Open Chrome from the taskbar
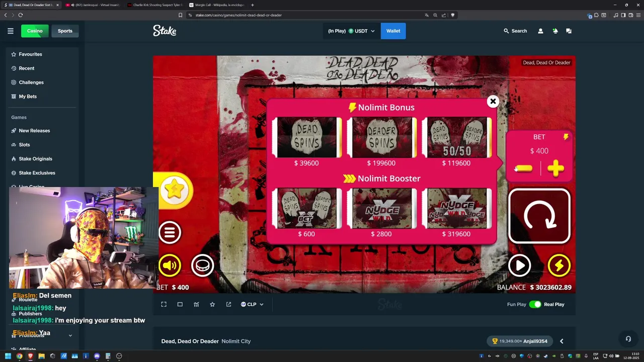The height and width of the screenshot is (362, 644). (x=19, y=356)
